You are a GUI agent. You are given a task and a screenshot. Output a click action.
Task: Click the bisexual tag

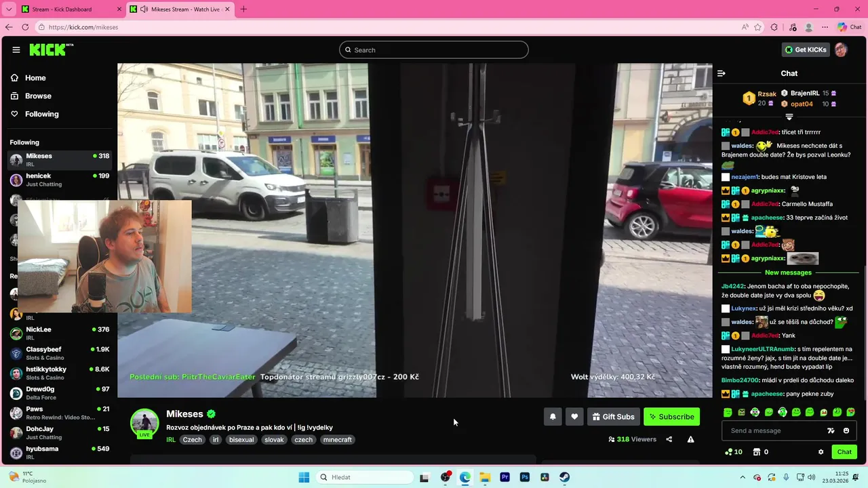point(241,440)
